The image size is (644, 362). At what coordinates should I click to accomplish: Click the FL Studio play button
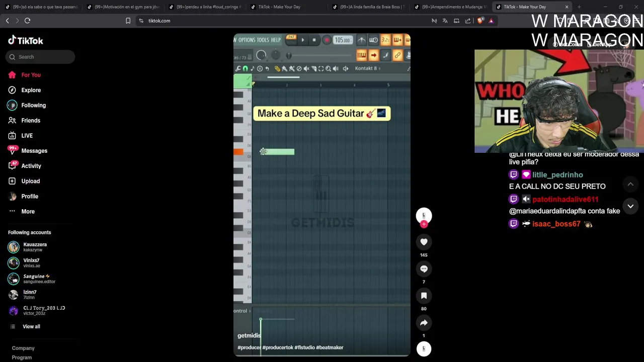(302, 40)
